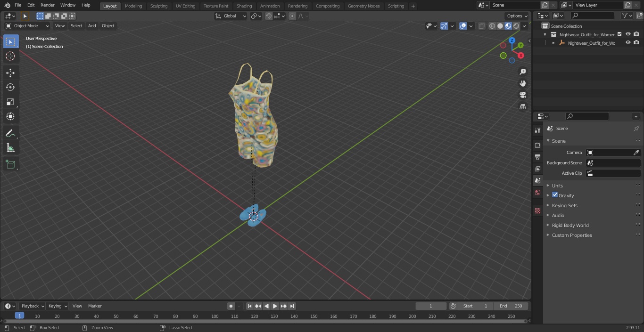Select the Cursor tool in toolbar
Image resolution: width=644 pixels, height=332 pixels.
(10, 56)
